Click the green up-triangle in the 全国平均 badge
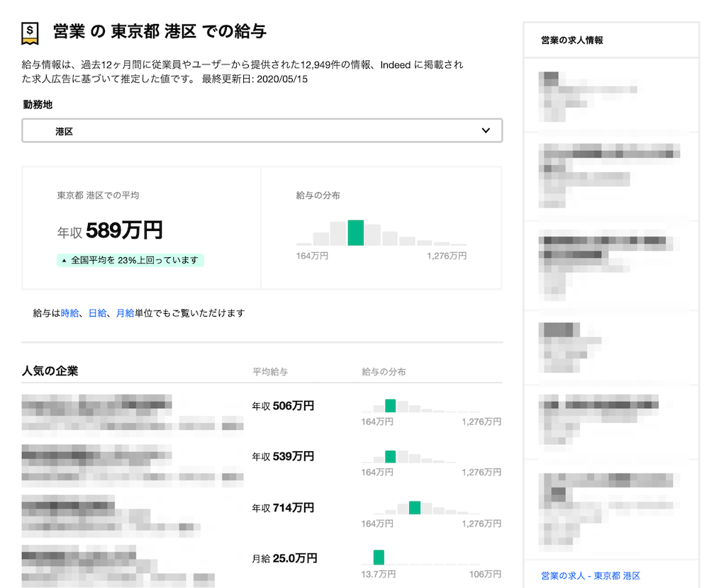Screen dimensions: 709x588 65,261
